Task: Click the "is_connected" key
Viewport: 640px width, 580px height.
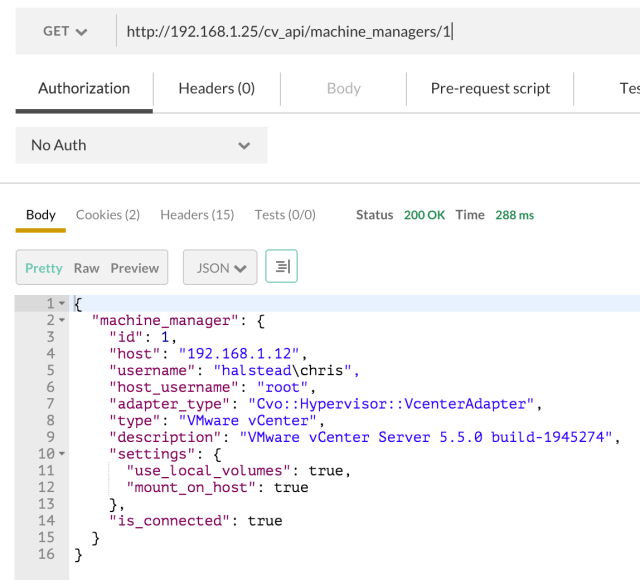Action: pyautogui.click(x=169, y=521)
